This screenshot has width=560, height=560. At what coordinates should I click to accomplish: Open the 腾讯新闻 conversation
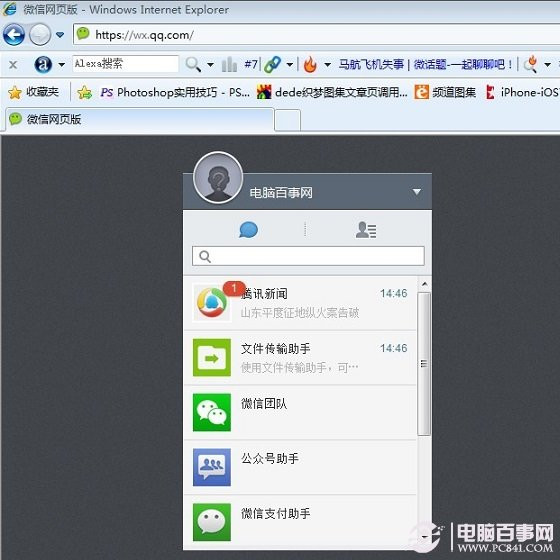pyautogui.click(x=300, y=303)
